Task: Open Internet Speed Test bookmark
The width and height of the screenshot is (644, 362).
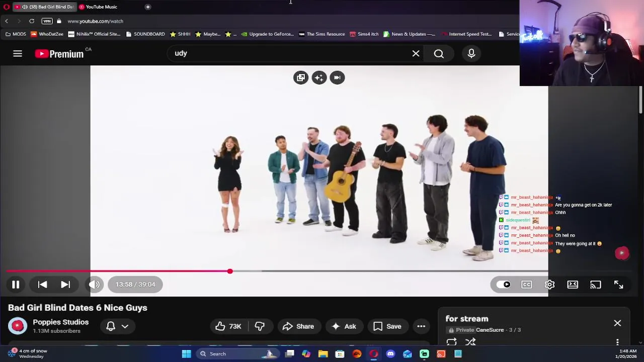Action: [x=466, y=34]
